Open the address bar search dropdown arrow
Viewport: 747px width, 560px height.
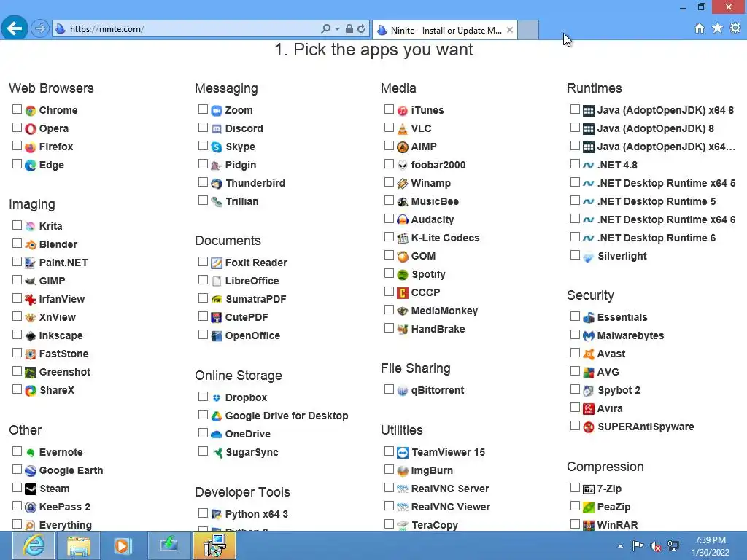[337, 29]
